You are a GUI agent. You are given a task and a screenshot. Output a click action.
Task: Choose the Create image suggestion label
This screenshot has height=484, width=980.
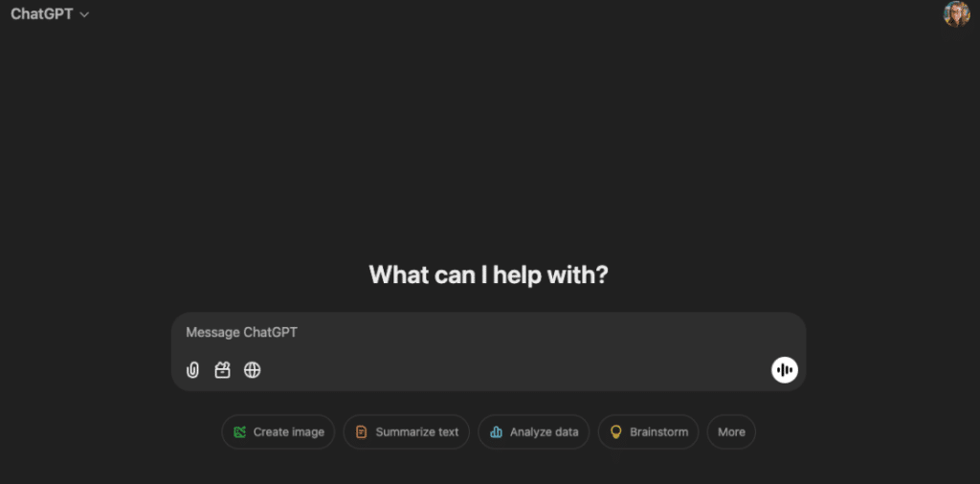pyautogui.click(x=288, y=432)
